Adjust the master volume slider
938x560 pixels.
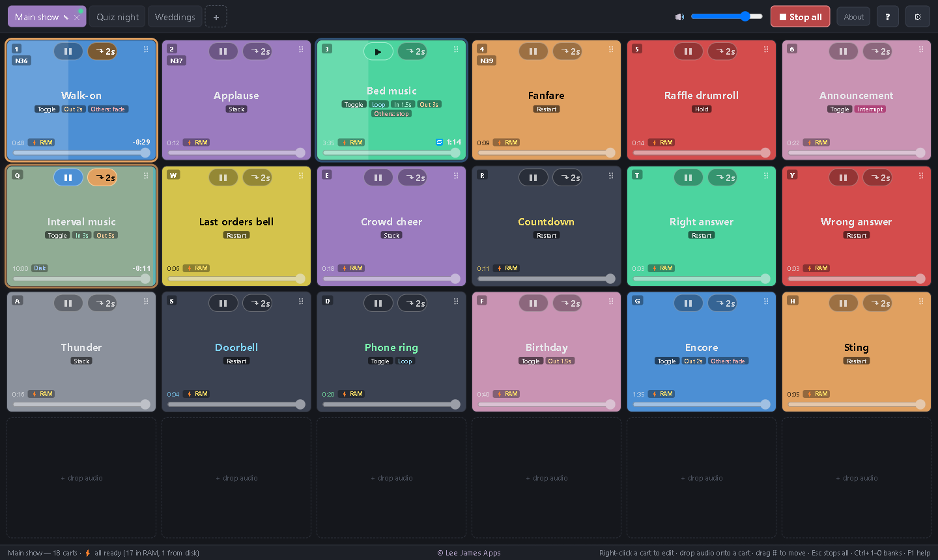(727, 17)
